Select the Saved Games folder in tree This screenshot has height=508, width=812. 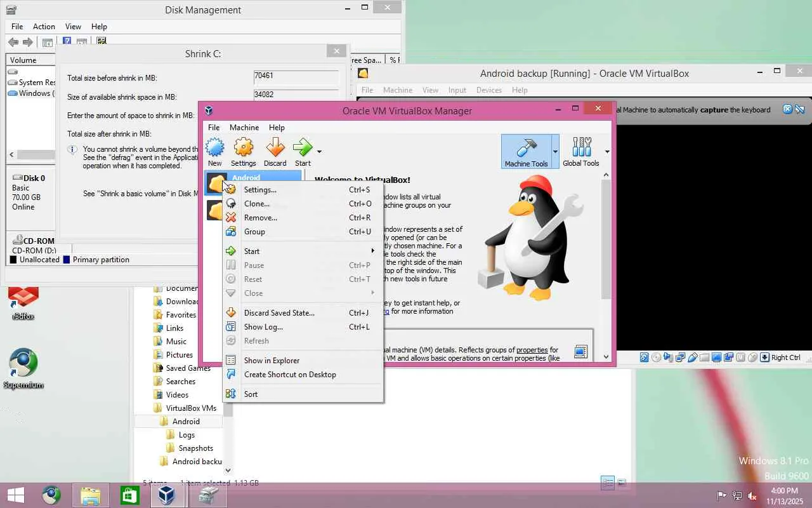point(188,368)
